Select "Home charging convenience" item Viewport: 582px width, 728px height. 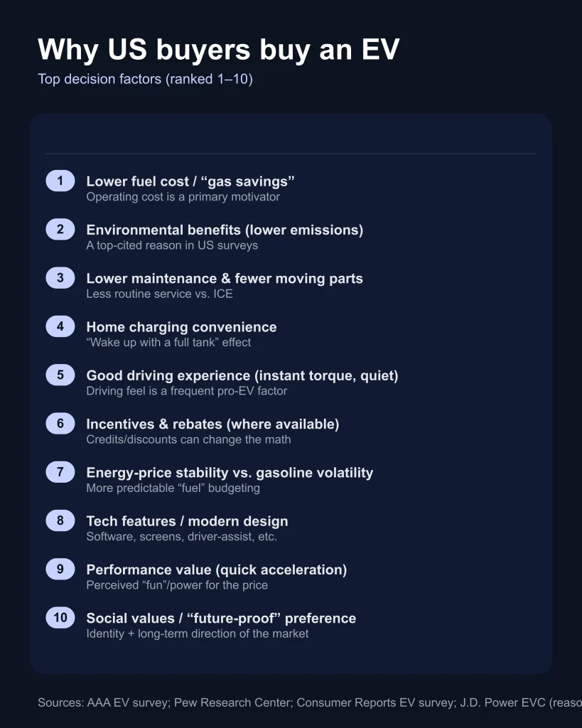(181, 327)
